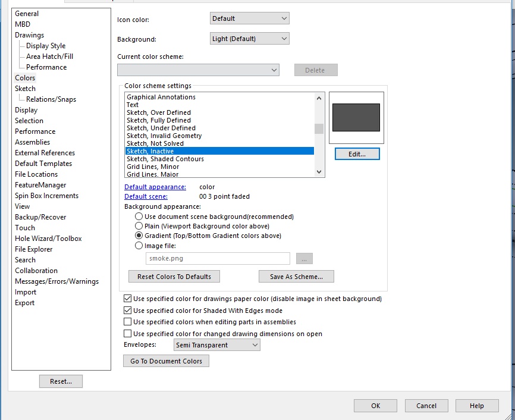Select Grid Lines, Major item
515x420 pixels.
pos(219,174)
